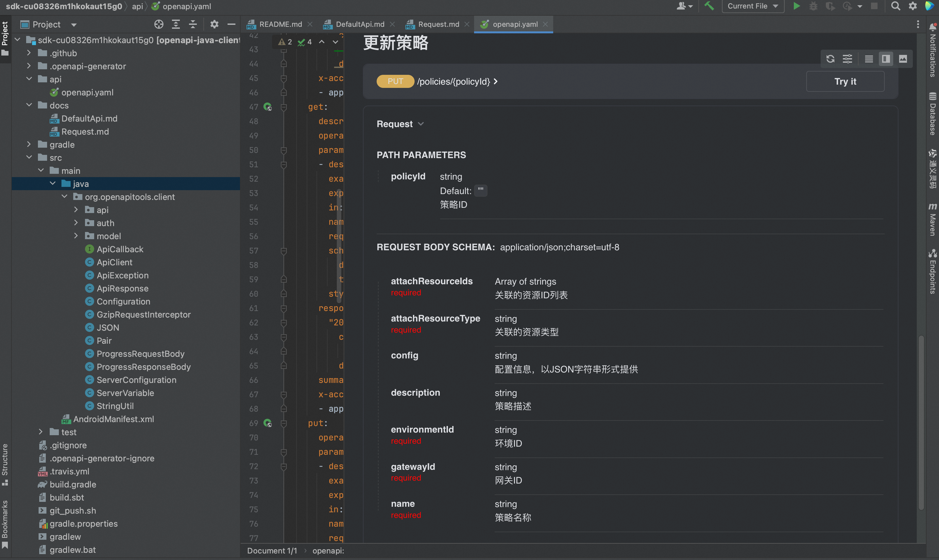Screen dimensions: 939x560
Task: Click the /policies/{policyId} endpoint path link
Action: pos(453,81)
